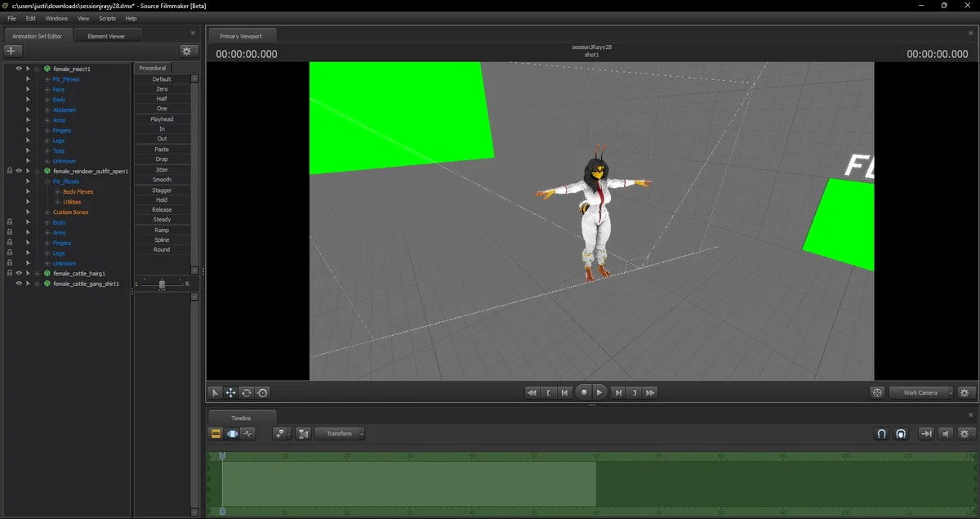
Task: Apply the Zero procedural preset
Action: pyautogui.click(x=162, y=89)
